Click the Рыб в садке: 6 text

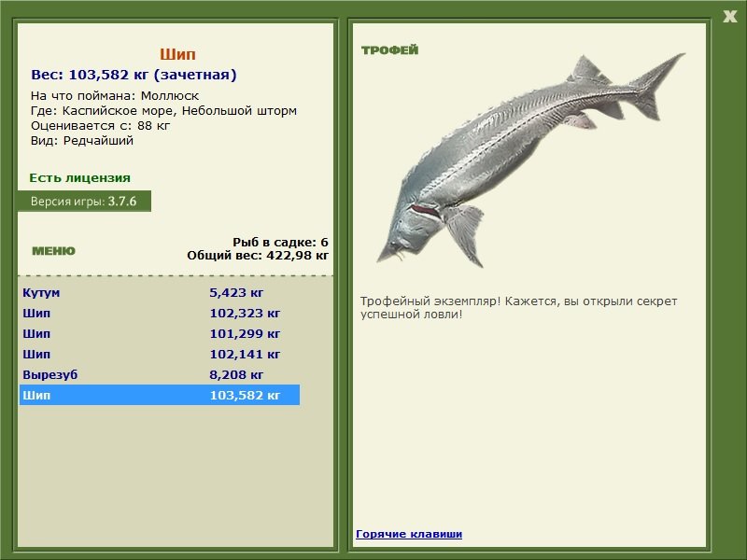(x=281, y=242)
